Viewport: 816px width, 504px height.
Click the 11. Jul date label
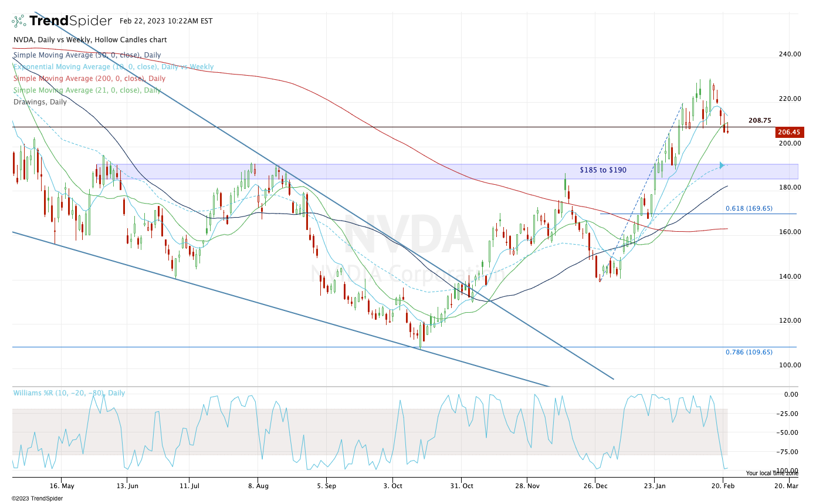189,486
